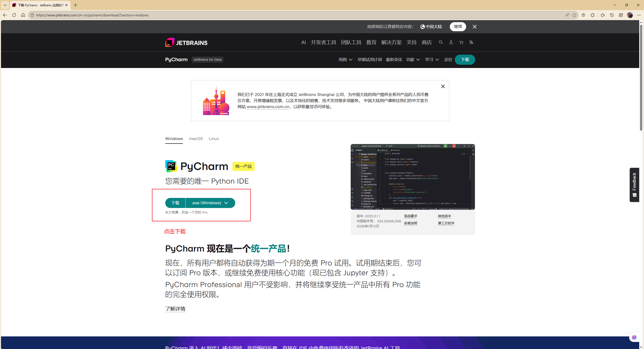
Task: Open the www.jetbrains.com.cn link
Action: (268, 107)
